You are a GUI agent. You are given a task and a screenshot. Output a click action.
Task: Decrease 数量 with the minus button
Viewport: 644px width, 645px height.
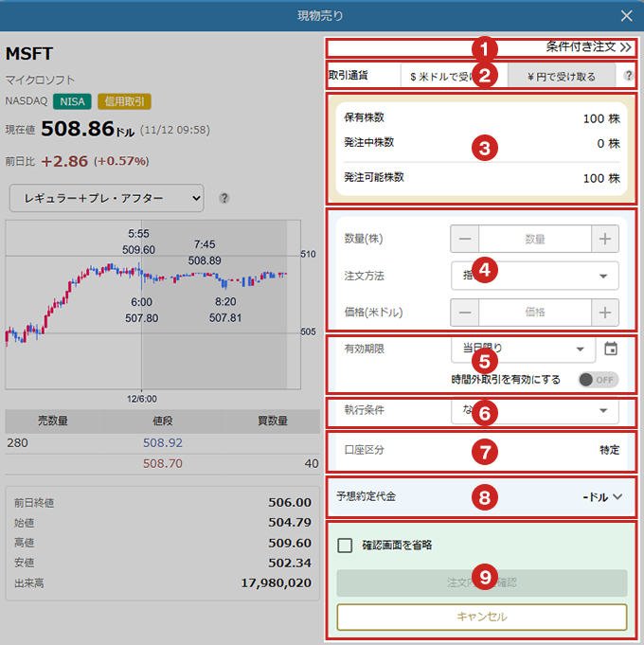pyautogui.click(x=465, y=240)
